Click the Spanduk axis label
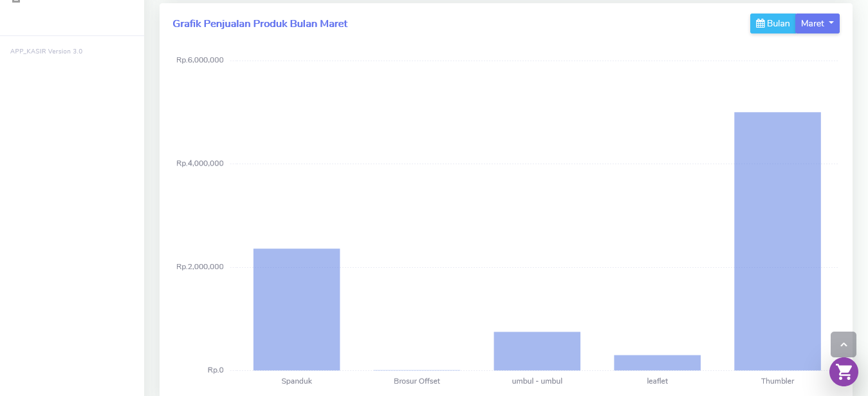This screenshot has width=868, height=396. (x=297, y=381)
